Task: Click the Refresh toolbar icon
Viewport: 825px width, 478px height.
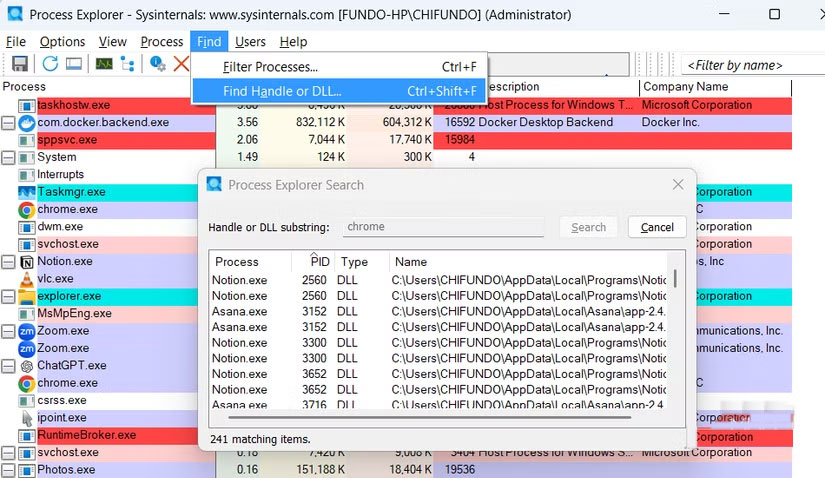Action: click(50, 64)
